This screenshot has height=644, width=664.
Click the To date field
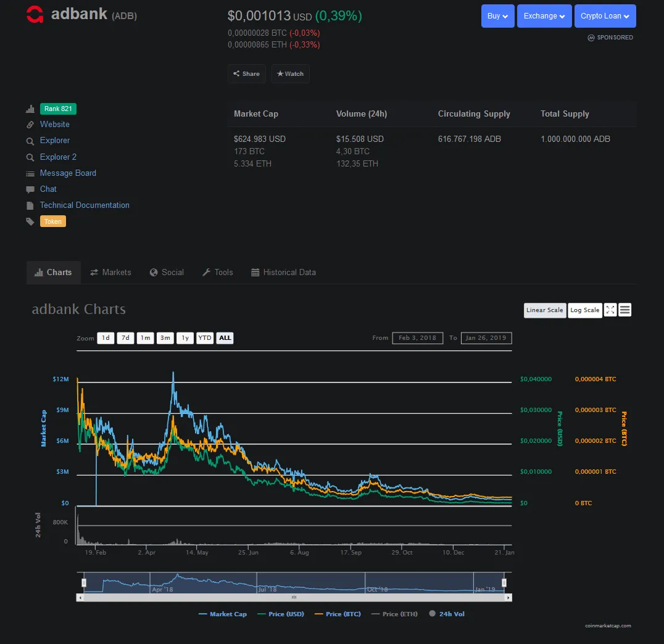click(486, 338)
